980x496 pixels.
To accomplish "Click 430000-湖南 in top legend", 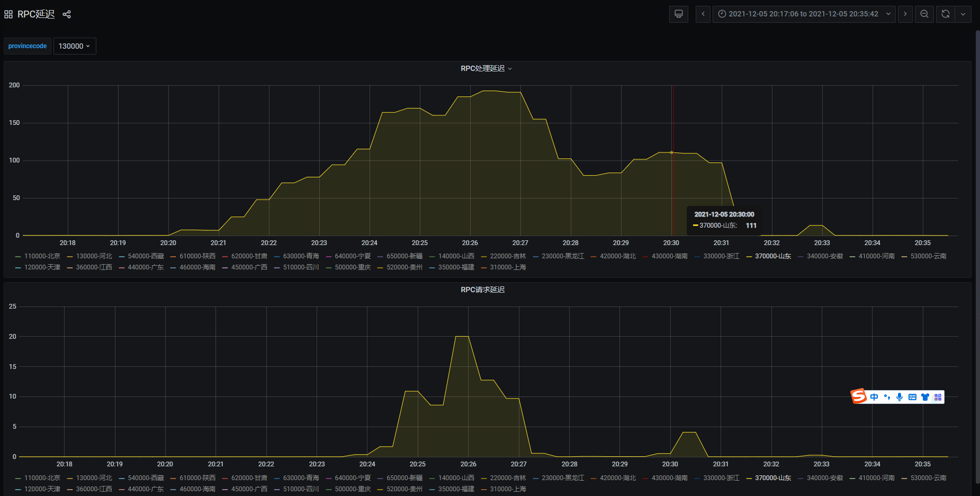I will (670, 256).
